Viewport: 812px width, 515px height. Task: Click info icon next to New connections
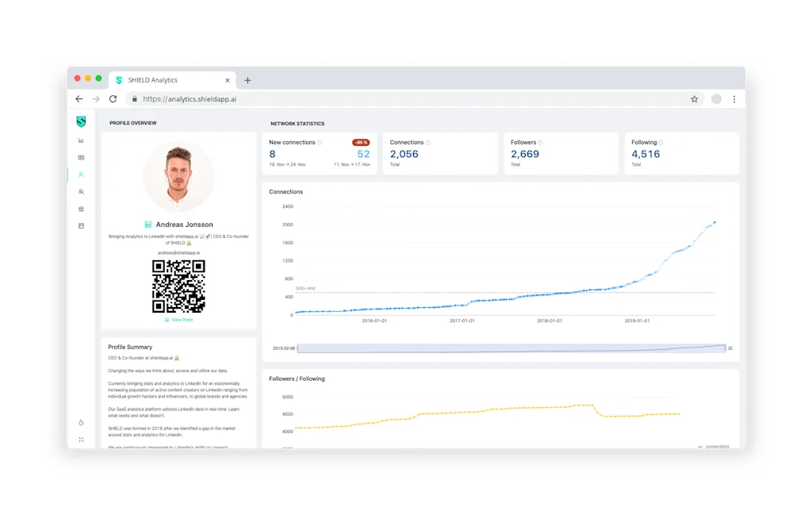click(x=320, y=143)
